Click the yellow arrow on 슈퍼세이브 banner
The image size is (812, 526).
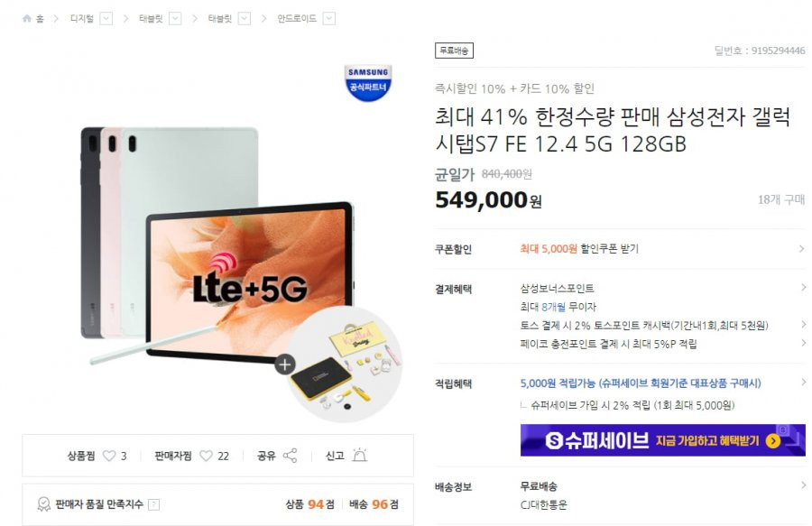coord(772,441)
